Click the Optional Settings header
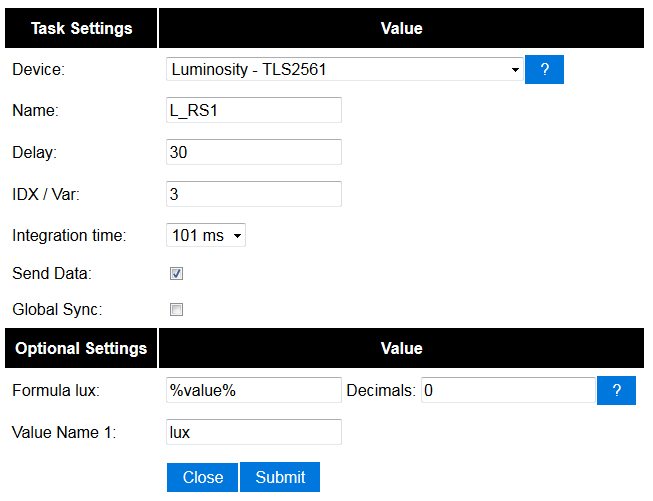 (x=81, y=348)
